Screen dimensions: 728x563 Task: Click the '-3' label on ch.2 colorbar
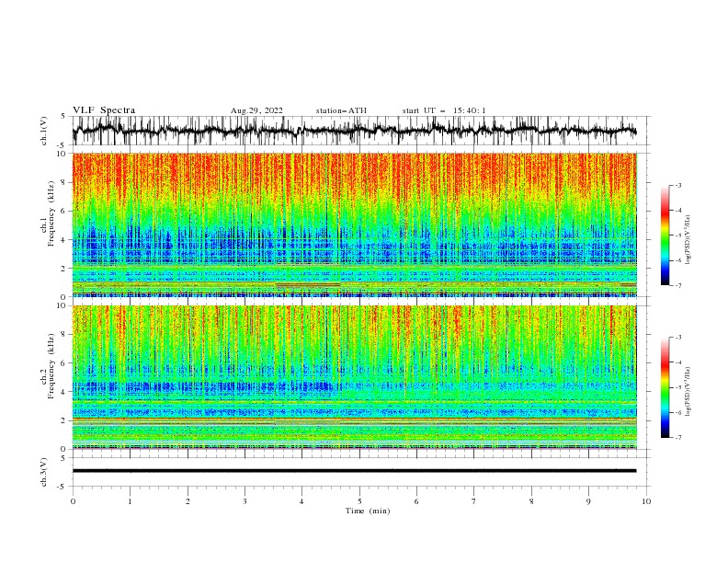pos(677,338)
